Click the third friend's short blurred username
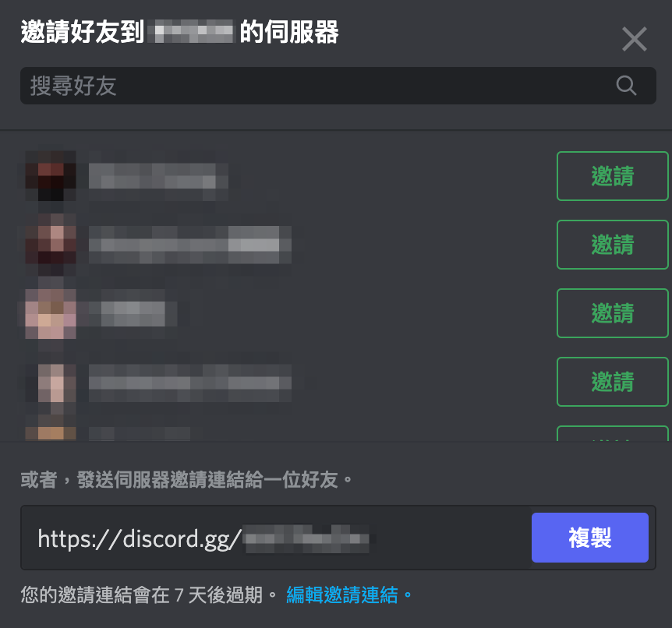Viewport: 672px width, 628px height. pos(133,313)
